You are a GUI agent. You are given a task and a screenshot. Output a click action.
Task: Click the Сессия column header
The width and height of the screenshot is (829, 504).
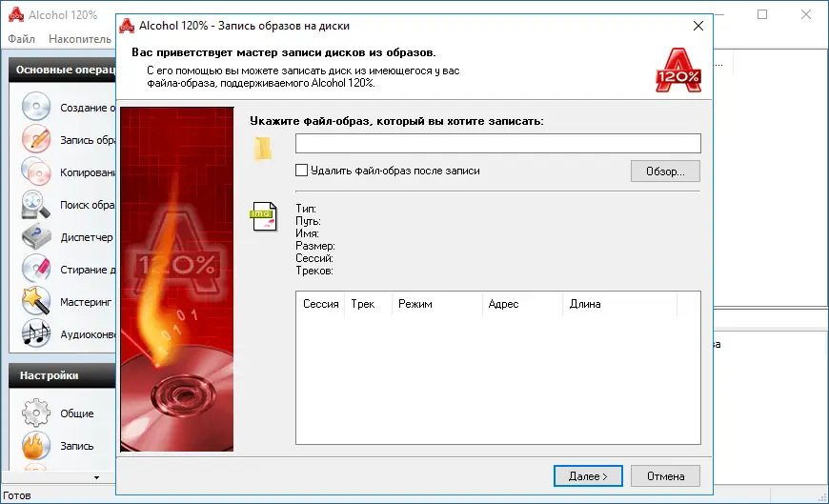(320, 304)
